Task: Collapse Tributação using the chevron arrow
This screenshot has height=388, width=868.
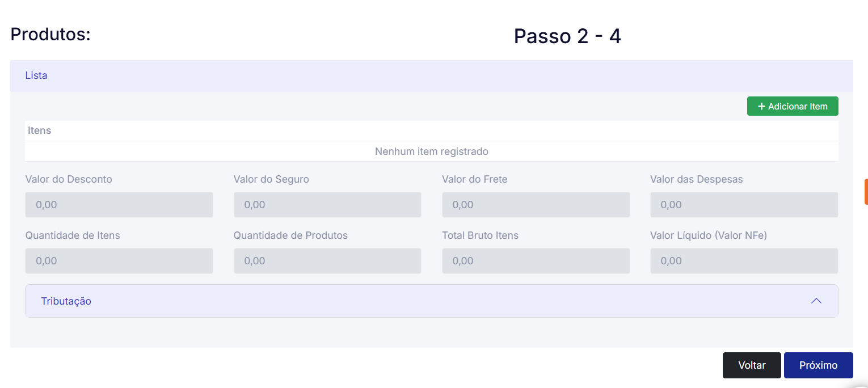Action: click(816, 301)
